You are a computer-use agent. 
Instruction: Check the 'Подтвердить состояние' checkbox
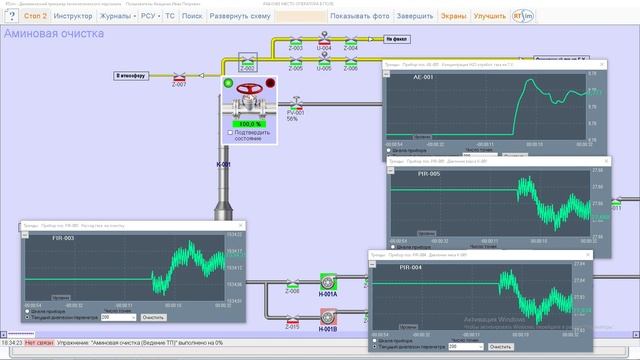click(x=230, y=133)
